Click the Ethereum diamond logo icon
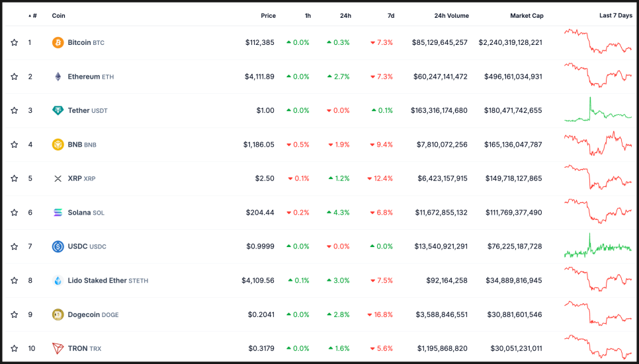639x364 pixels. point(58,77)
